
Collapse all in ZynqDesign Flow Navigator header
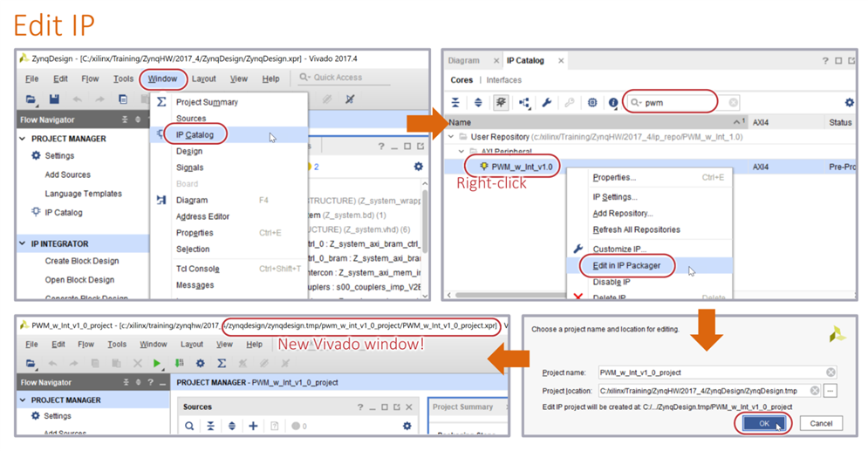pos(125,120)
